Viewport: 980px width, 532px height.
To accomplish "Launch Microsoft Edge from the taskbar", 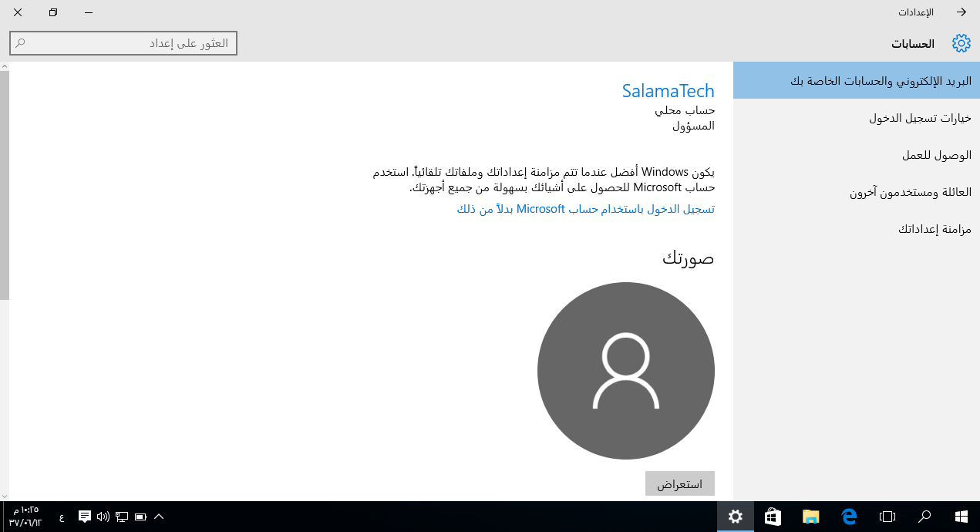I will 850,517.
